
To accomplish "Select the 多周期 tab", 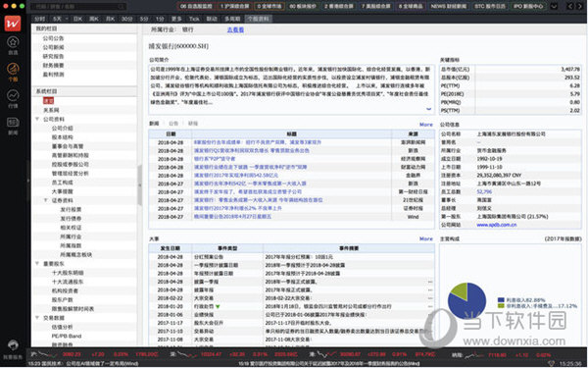I will 233,19.
